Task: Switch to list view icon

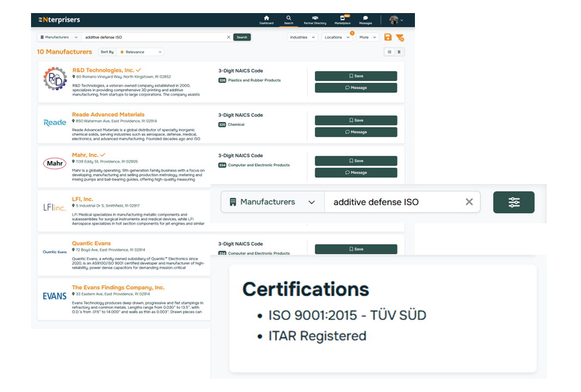Action: click(x=389, y=52)
